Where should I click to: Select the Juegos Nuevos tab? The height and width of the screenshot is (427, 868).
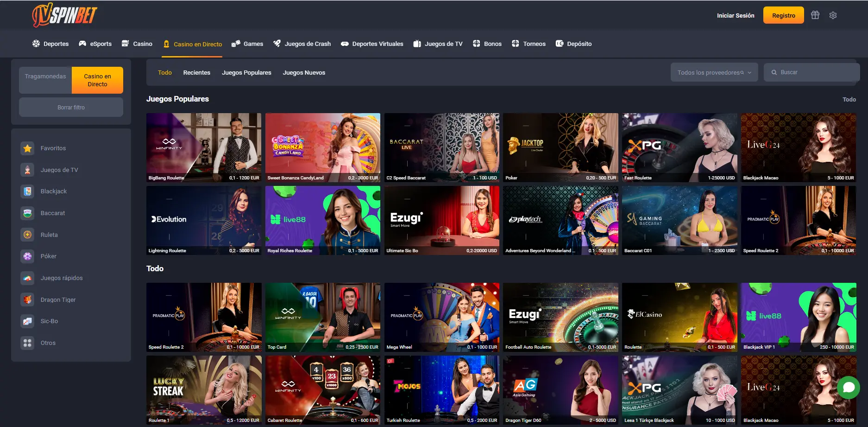(304, 73)
